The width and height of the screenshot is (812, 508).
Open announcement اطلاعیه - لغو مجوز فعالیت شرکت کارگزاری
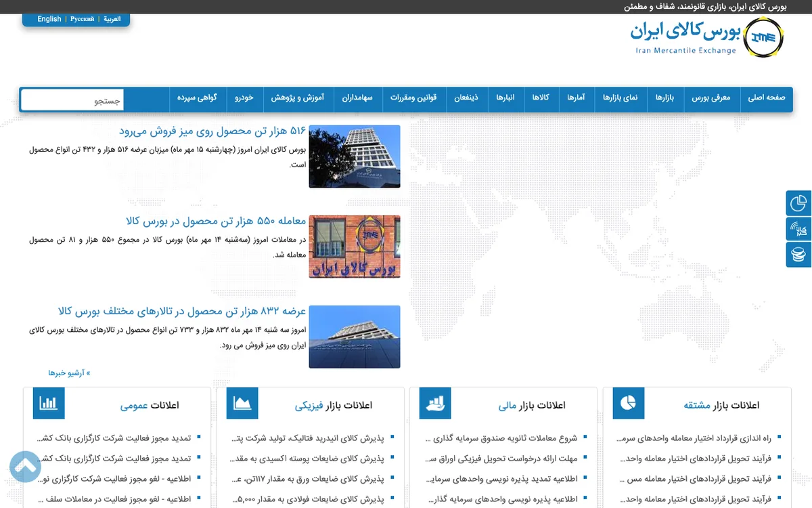point(115,479)
